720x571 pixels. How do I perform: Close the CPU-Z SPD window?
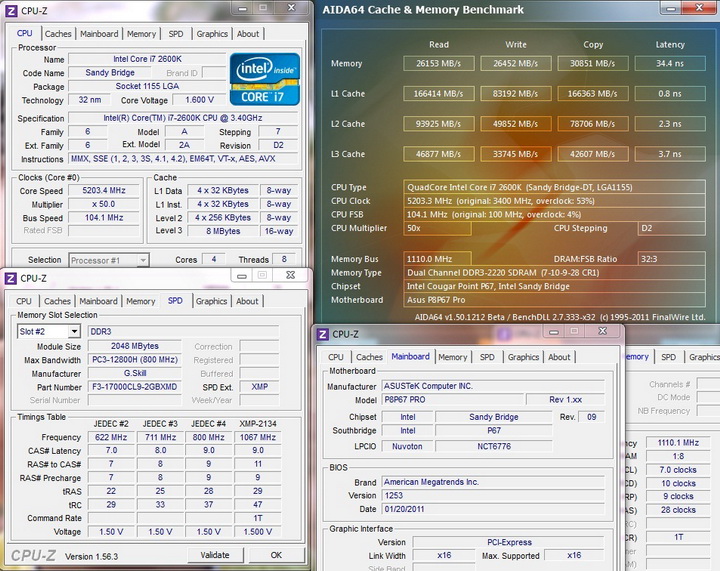[x=290, y=275]
